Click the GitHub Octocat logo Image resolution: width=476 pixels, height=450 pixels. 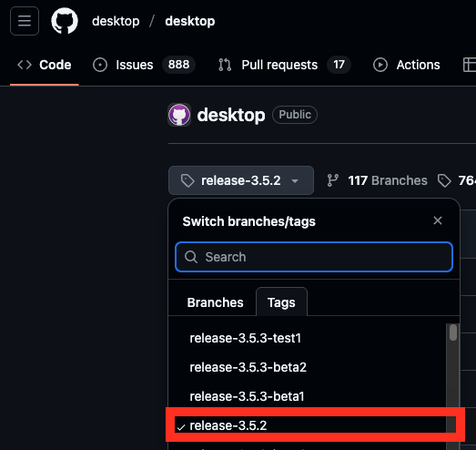coord(65,21)
